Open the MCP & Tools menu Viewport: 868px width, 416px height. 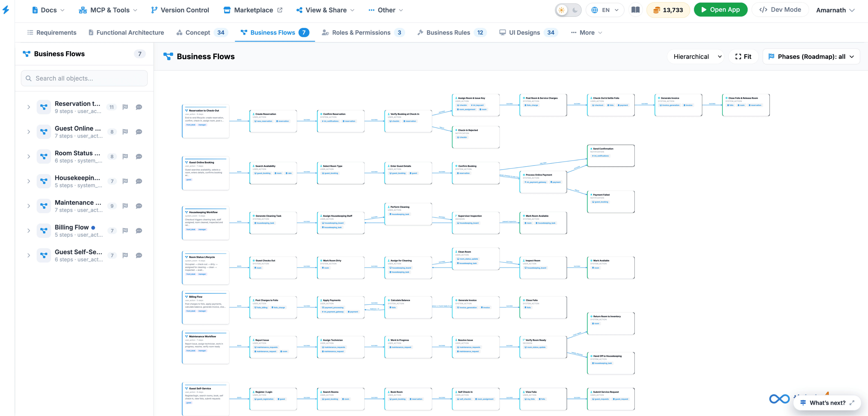(108, 10)
